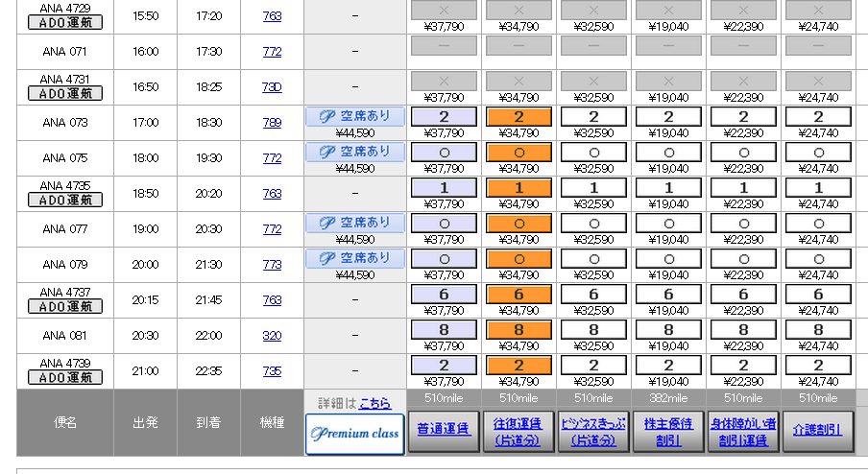Viewport: 868px width, 474px height.
Task: Select ANA 079 身体障がい者割引 circle at ¥22,390
Action: point(743,259)
